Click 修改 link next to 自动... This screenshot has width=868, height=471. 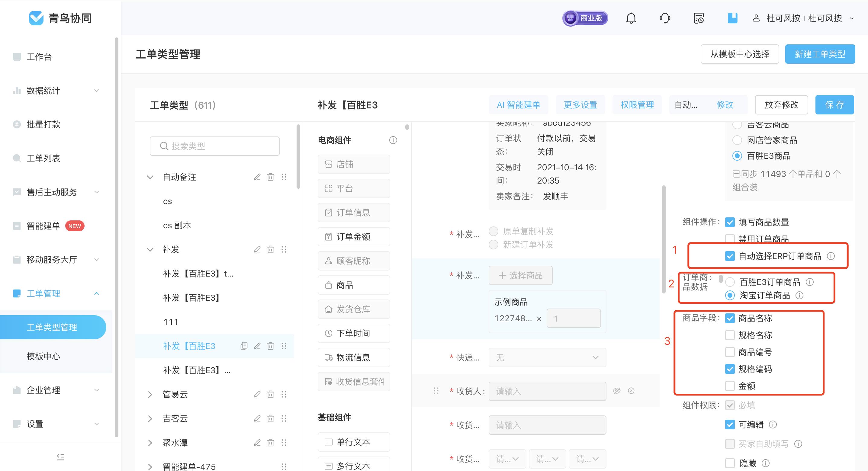tap(725, 105)
